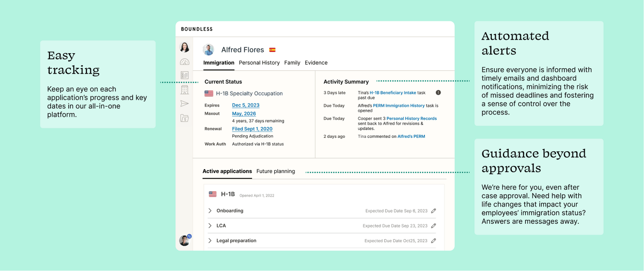The width and height of the screenshot is (644, 271).
Task: Click the alert icon beside past due task
Action: pyautogui.click(x=438, y=92)
